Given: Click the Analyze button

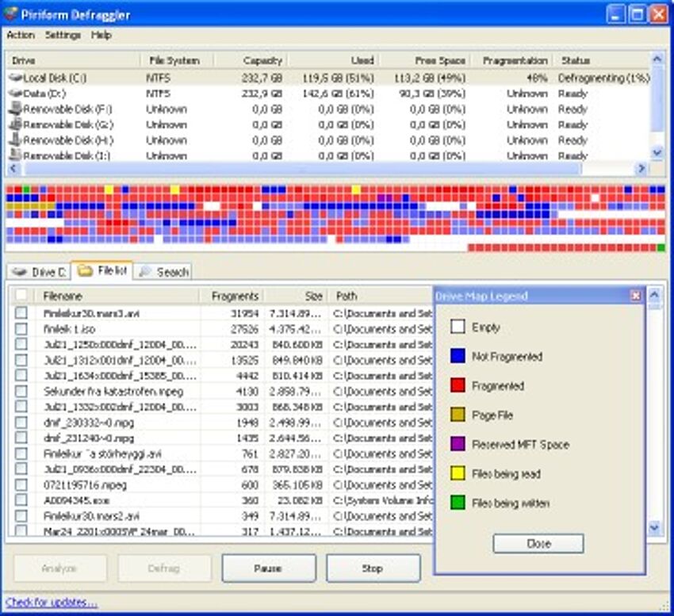Looking at the screenshot, I should point(59,568).
